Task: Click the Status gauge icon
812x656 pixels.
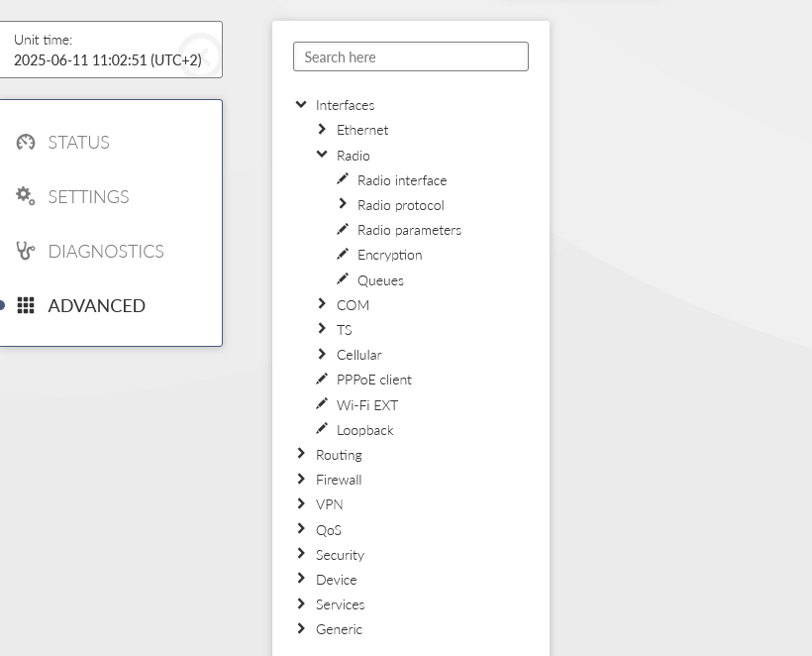Action: 26,142
